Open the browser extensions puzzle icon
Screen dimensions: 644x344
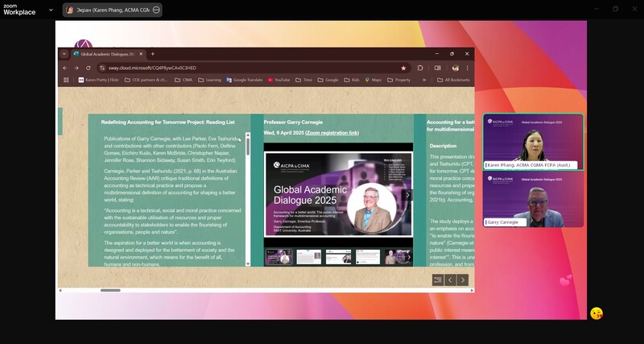point(420,68)
